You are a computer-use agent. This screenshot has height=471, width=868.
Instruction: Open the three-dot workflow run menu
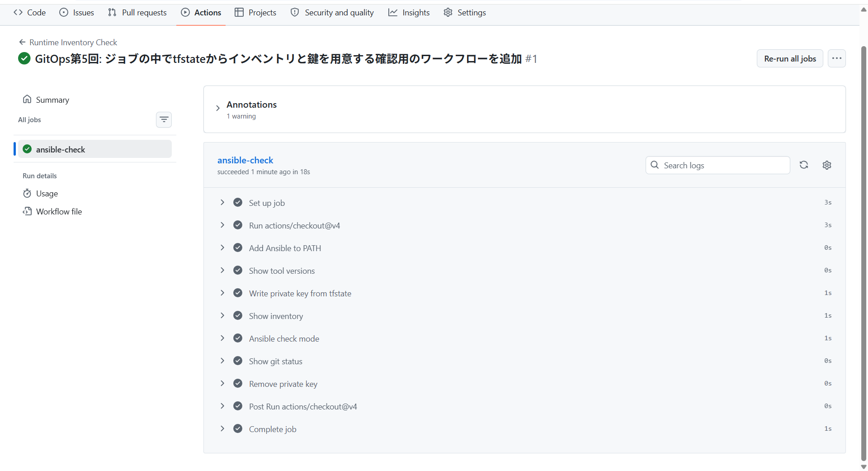pos(837,59)
